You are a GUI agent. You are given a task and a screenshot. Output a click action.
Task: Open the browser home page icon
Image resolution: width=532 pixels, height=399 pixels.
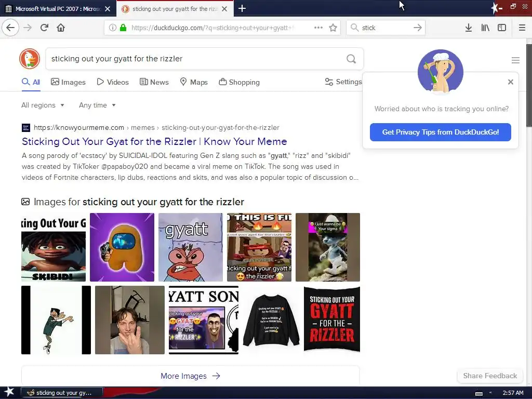[61, 28]
